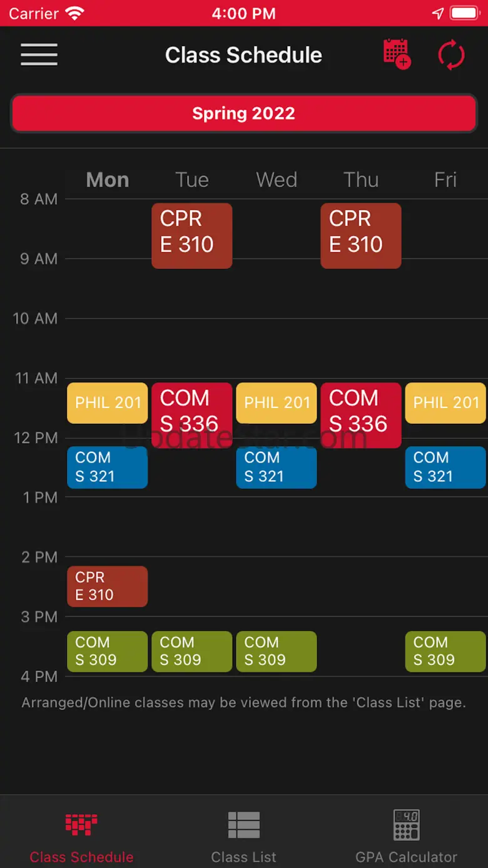Open the Spring 2022 semester selector

(x=244, y=113)
